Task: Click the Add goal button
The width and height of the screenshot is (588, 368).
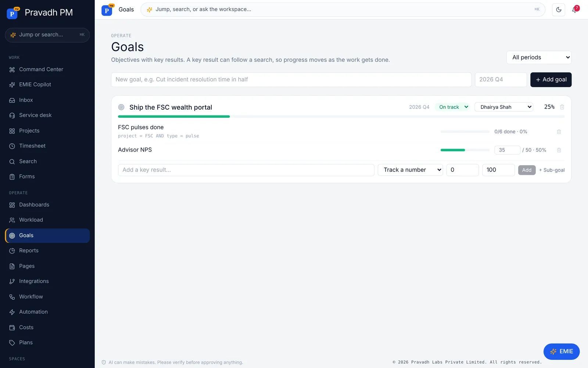Action: click(551, 79)
